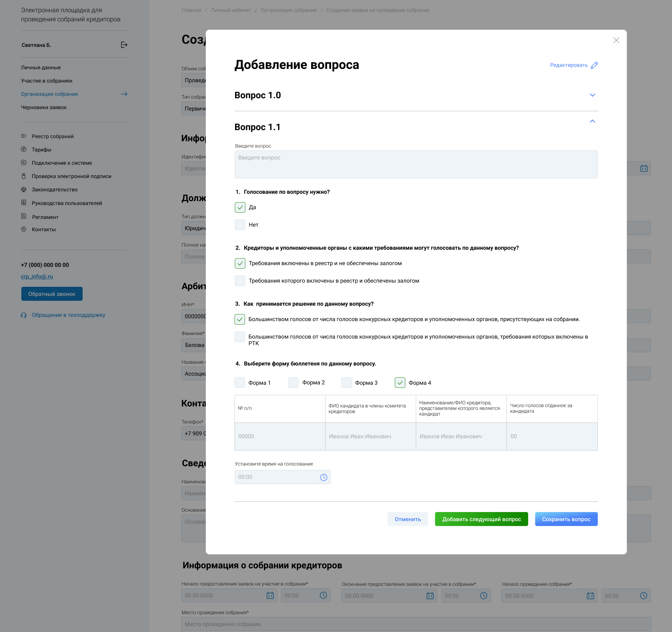The height and width of the screenshot is (632, 672).
Task: Open calendar for Начало проведения собрания date
Action: 590,596
